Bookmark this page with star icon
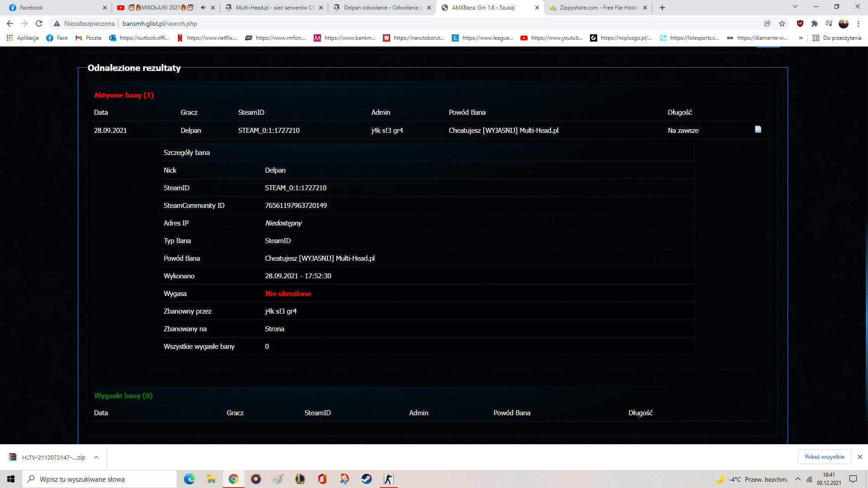The height and width of the screenshot is (488, 868). click(x=782, y=23)
